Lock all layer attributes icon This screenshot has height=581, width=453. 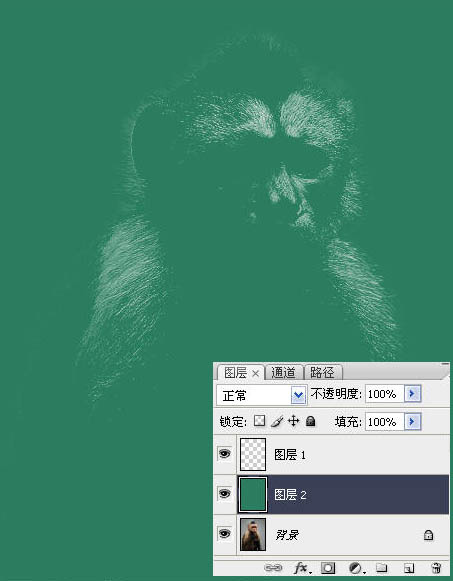pyautogui.click(x=310, y=421)
